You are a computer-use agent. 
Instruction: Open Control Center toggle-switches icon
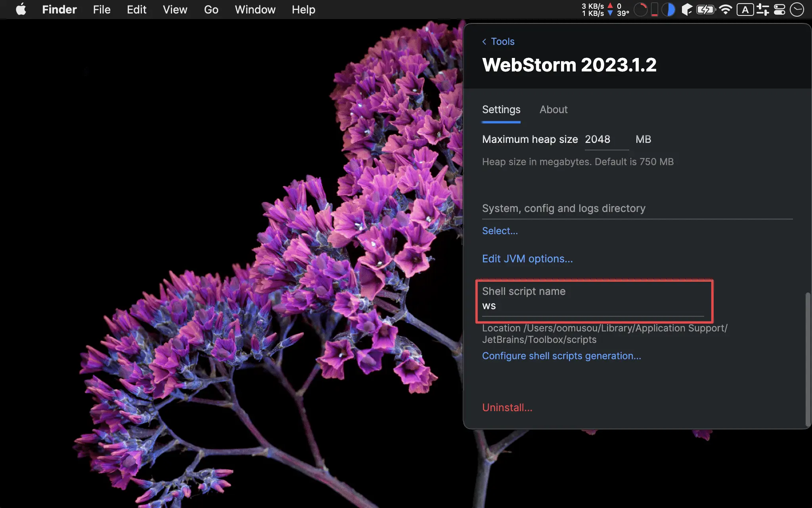779,10
